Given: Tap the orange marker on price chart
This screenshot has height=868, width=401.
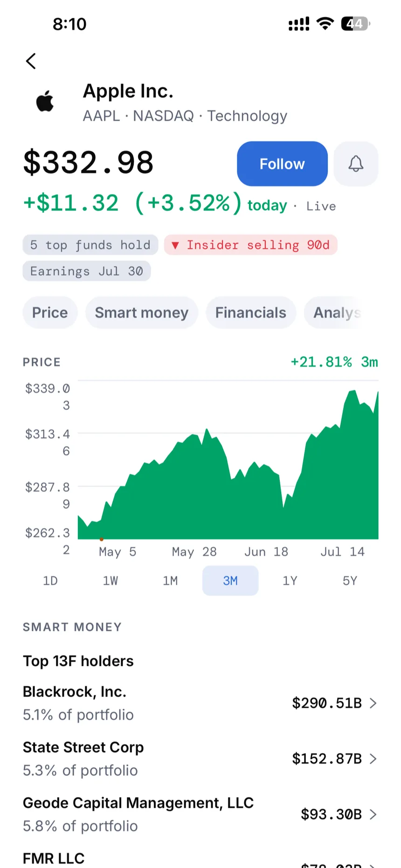Looking at the screenshot, I should [x=102, y=539].
